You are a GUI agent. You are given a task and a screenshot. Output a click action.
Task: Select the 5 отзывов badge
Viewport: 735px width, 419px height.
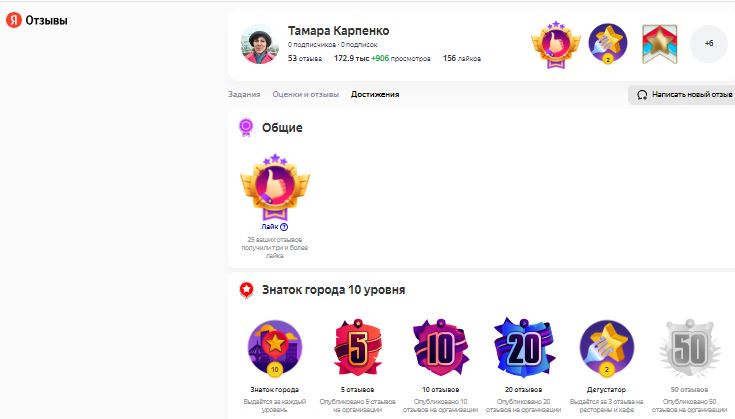(x=358, y=348)
